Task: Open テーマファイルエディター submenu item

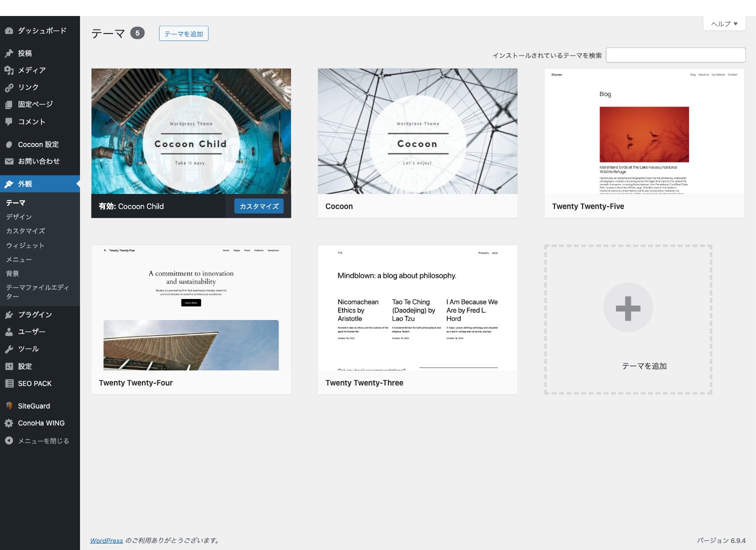Action: (x=37, y=292)
